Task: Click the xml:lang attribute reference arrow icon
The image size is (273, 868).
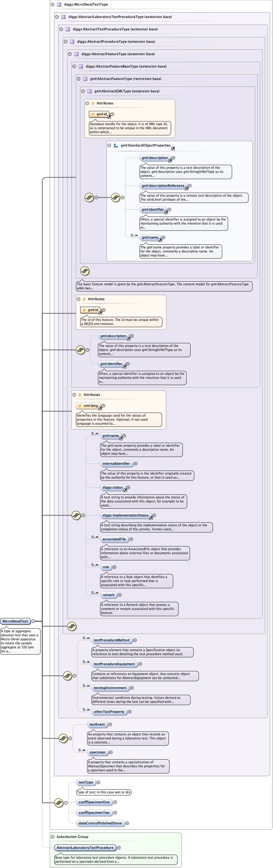Action: [100, 408]
